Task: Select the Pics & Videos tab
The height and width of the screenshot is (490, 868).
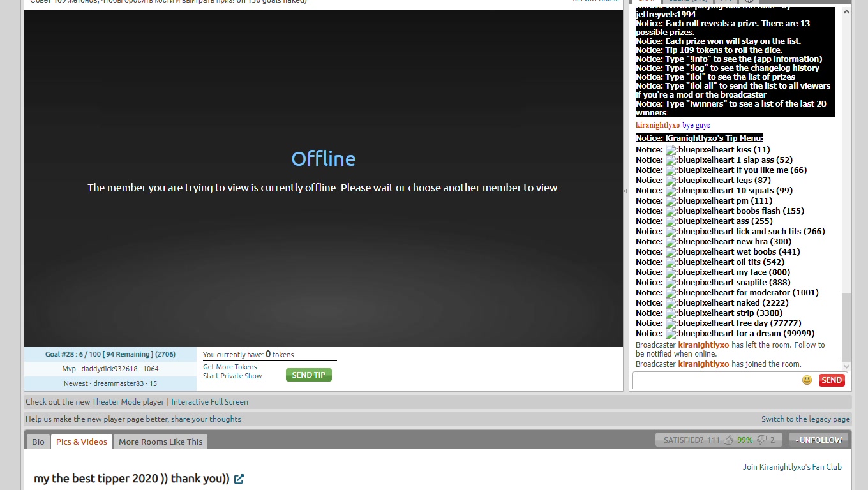Action: (82, 442)
